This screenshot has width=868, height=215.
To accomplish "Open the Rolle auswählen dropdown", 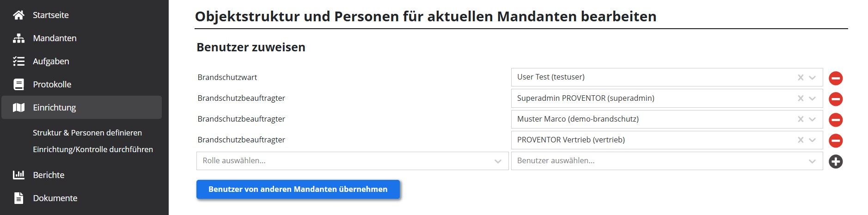I will click(352, 161).
